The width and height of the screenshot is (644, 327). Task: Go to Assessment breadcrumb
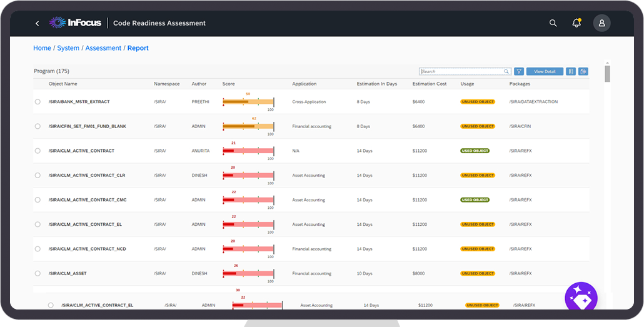click(103, 48)
